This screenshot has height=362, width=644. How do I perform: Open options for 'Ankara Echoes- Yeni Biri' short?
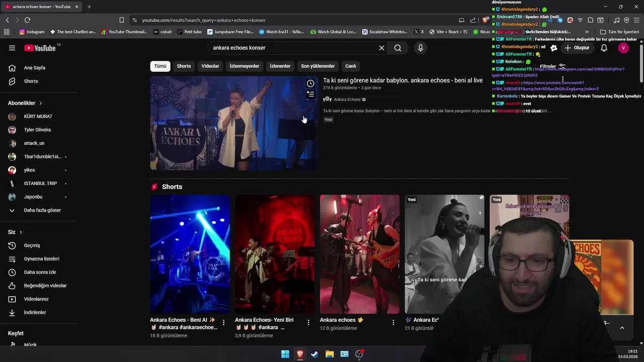point(308,323)
